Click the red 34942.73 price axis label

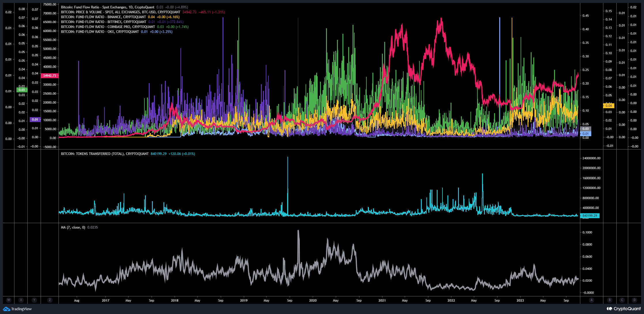pyautogui.click(x=50, y=76)
